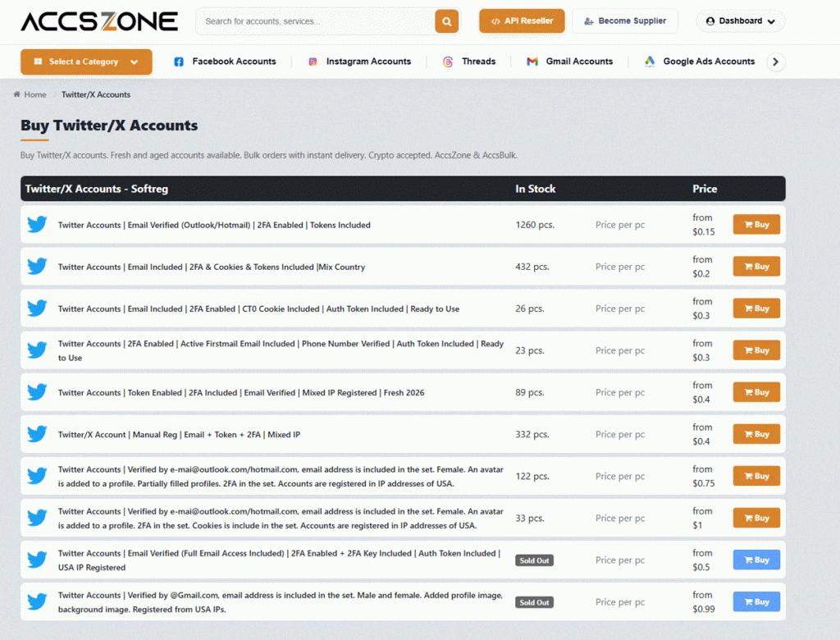Click the 'from $0.99' price text
Screen dimensions: 840x640
(x=703, y=602)
